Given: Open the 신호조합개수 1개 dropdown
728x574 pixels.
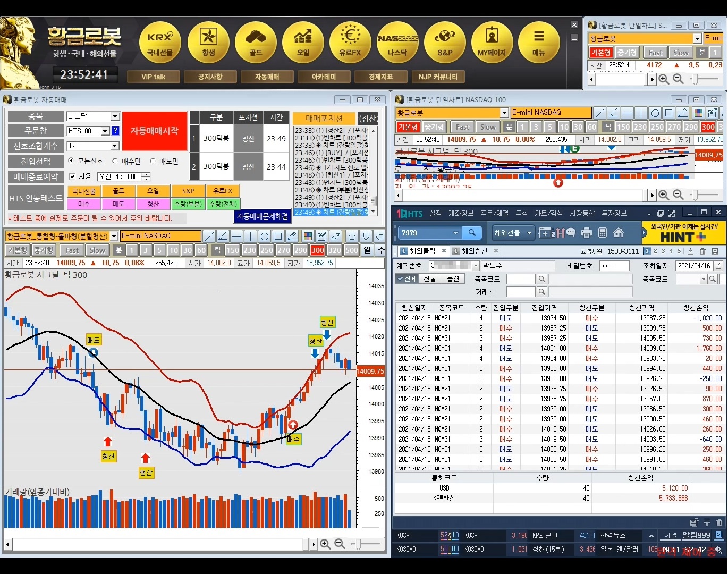Looking at the screenshot, I should pyautogui.click(x=115, y=146).
